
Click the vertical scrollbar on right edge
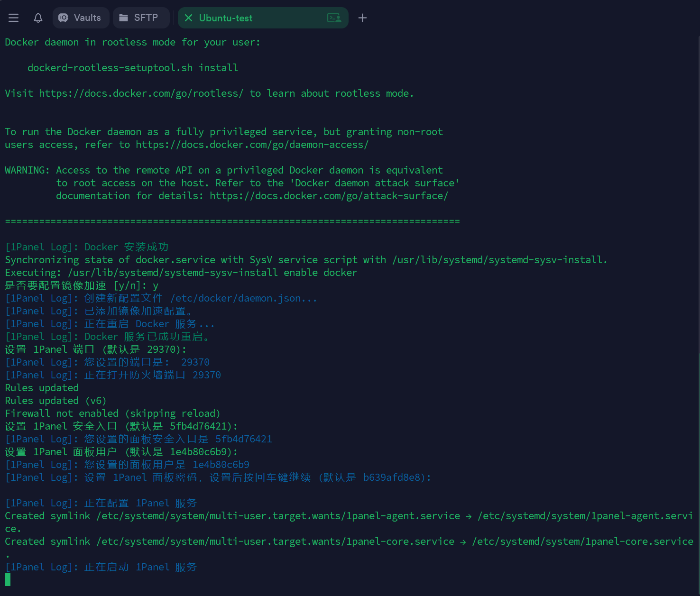click(x=698, y=284)
